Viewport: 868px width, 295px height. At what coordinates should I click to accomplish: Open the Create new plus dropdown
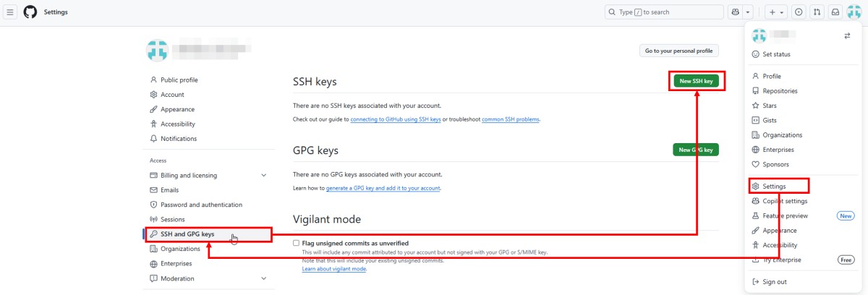click(x=775, y=12)
